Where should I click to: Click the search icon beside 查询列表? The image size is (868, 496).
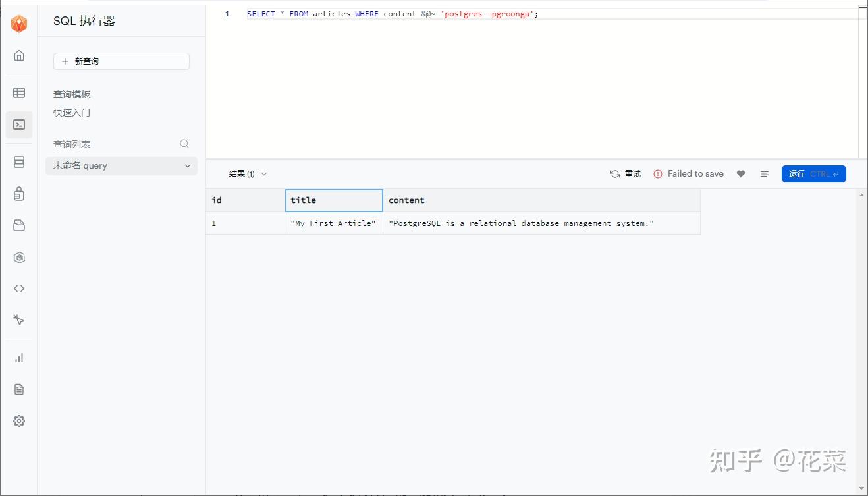tap(184, 144)
